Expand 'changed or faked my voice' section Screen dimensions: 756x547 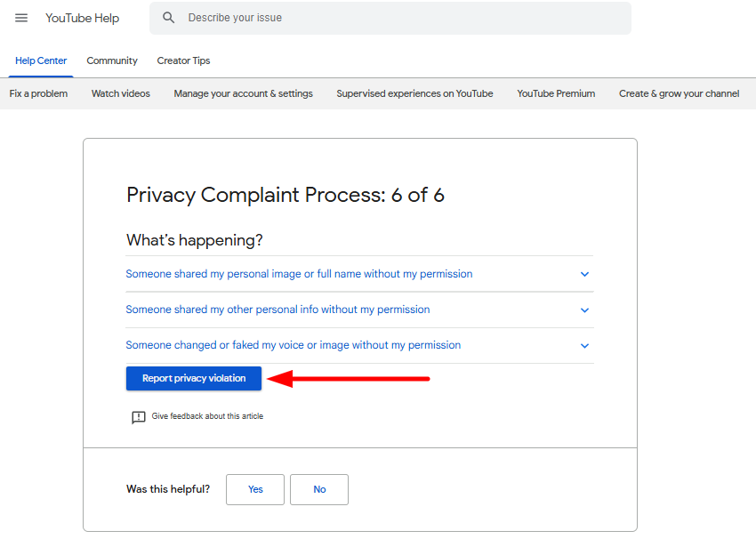point(359,345)
